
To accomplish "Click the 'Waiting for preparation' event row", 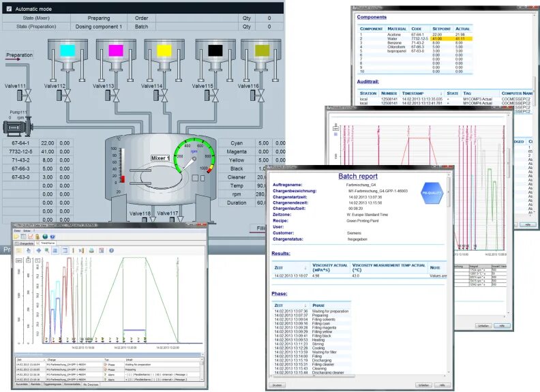I will 108,365.
